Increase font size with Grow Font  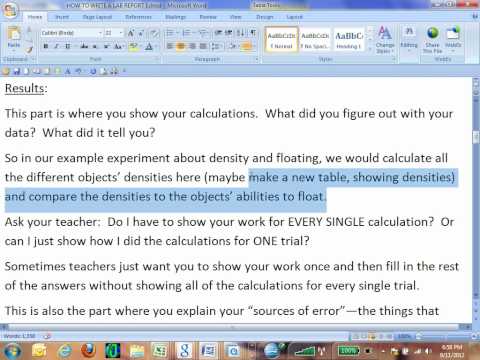131,33
